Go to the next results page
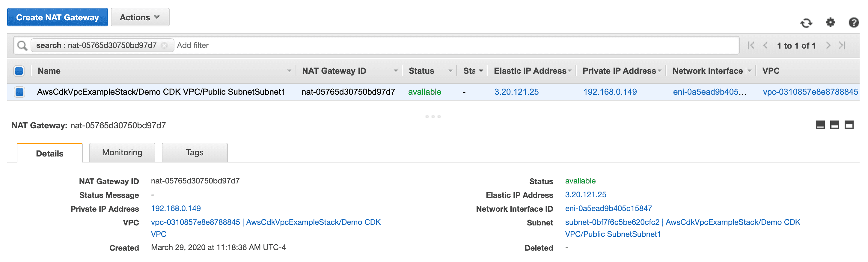Screen dimensions: 868x262 [828, 46]
